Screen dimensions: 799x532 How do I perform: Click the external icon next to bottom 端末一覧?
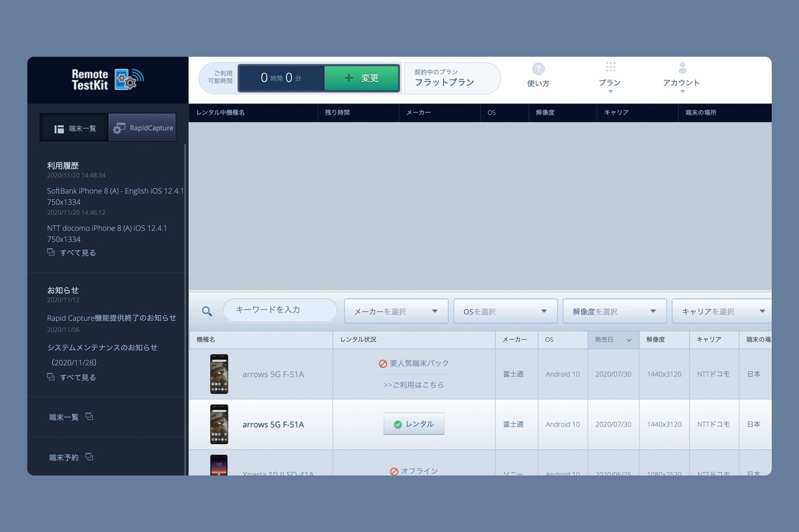89,416
